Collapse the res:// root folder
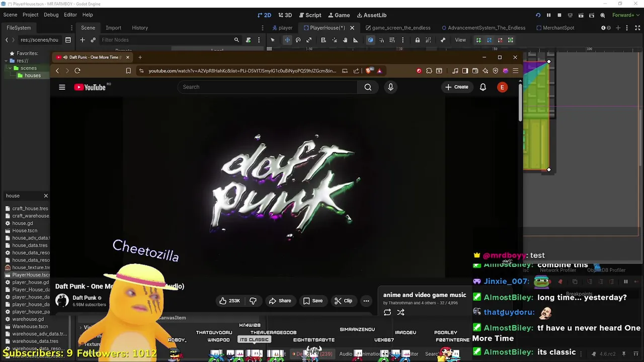Screen dimensions: 644x362 [x=6, y=61]
